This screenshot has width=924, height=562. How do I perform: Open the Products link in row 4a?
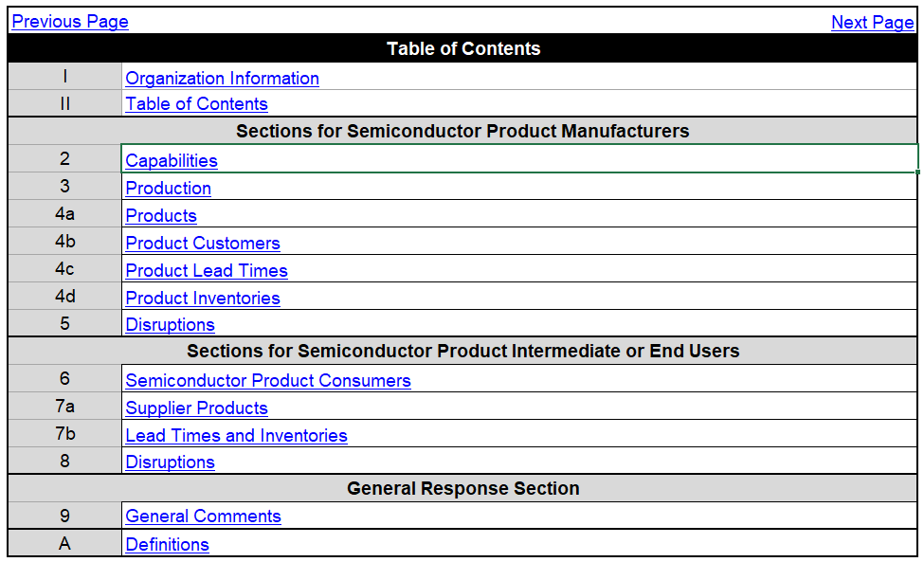pos(161,216)
